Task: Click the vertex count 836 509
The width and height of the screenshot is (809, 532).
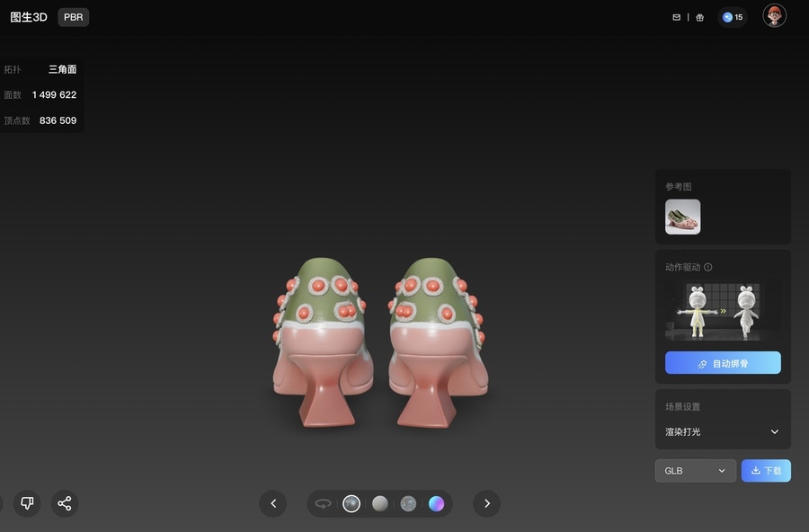Action: (58, 120)
